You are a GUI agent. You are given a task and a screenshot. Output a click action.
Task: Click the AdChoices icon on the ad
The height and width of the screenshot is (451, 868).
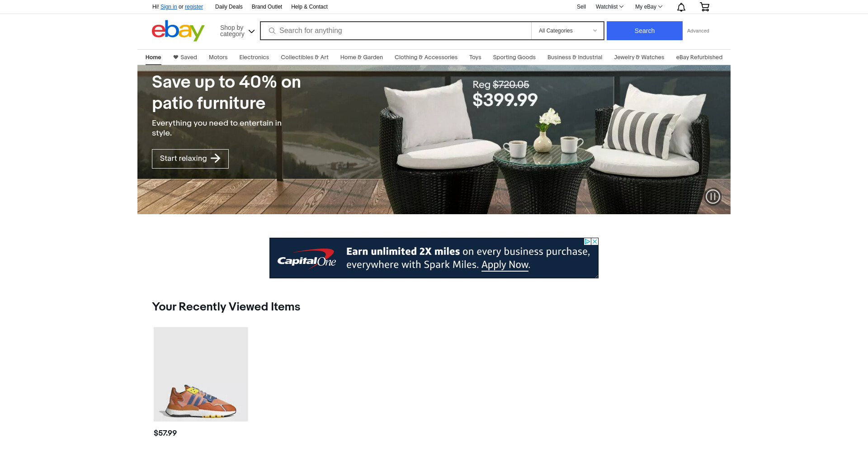pos(587,241)
